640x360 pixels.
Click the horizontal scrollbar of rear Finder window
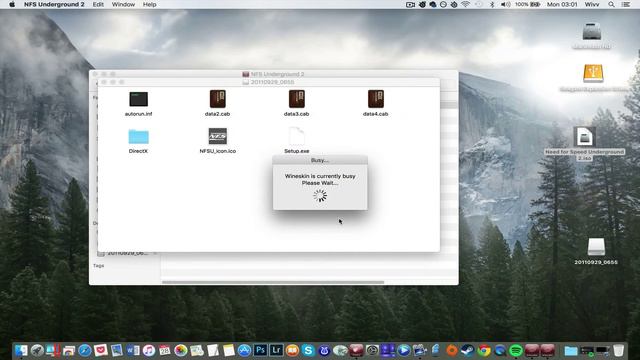273,282
